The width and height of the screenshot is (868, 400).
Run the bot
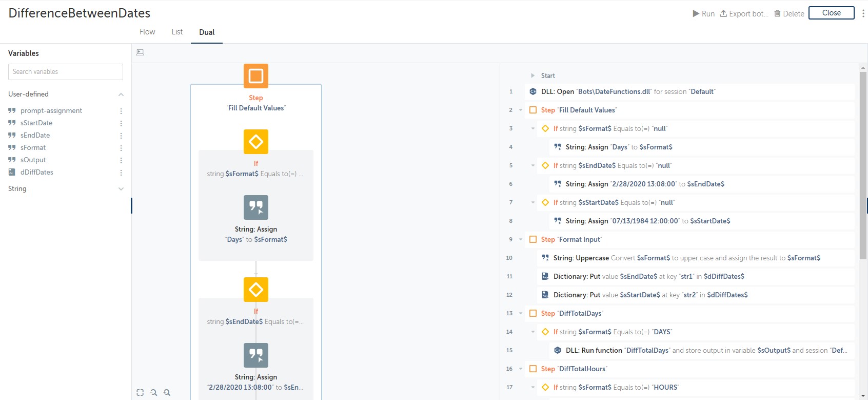(x=703, y=14)
